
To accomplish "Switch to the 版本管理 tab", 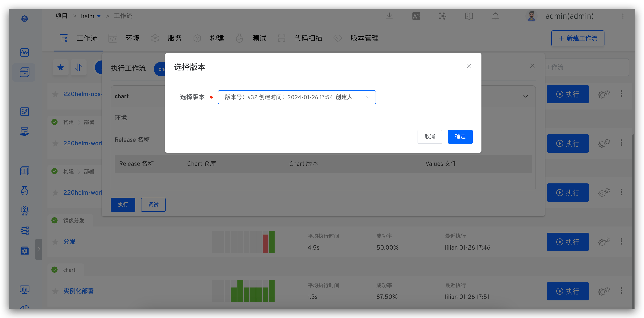I will click(364, 38).
